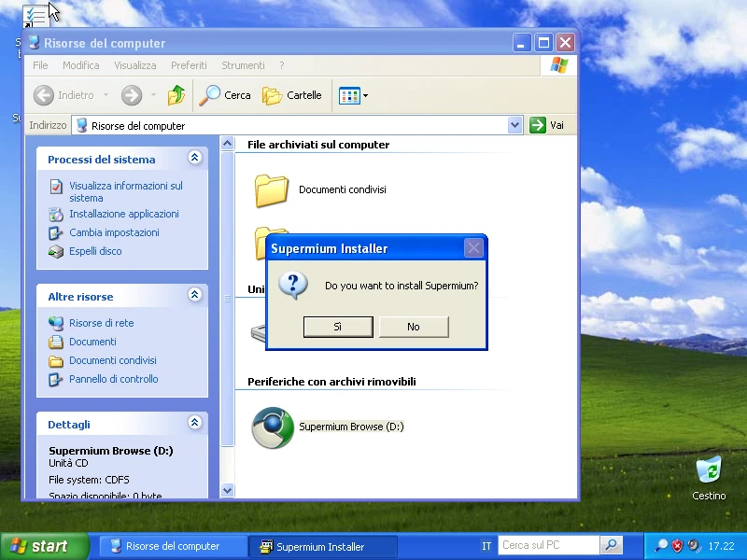Collapse the Dettagli panel

195,423
